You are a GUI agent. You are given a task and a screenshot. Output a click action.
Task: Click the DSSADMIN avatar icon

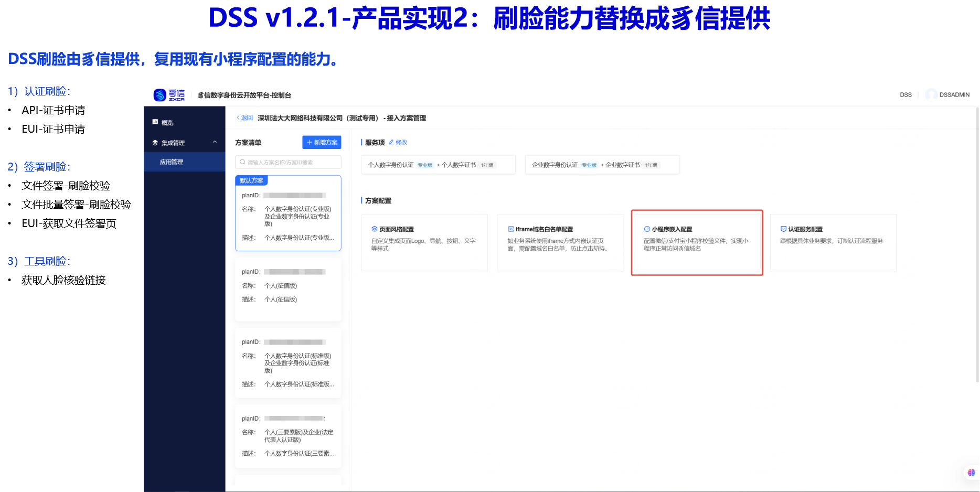[931, 95]
